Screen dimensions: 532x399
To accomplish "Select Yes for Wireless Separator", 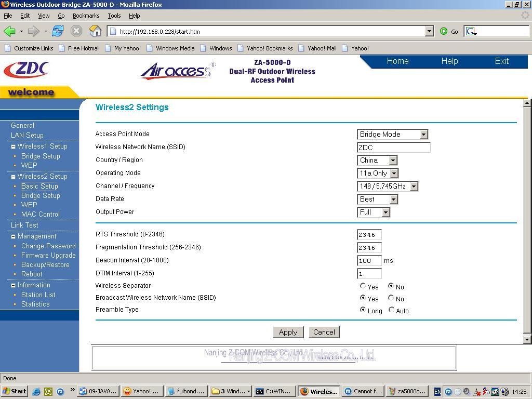I will 363,286.
